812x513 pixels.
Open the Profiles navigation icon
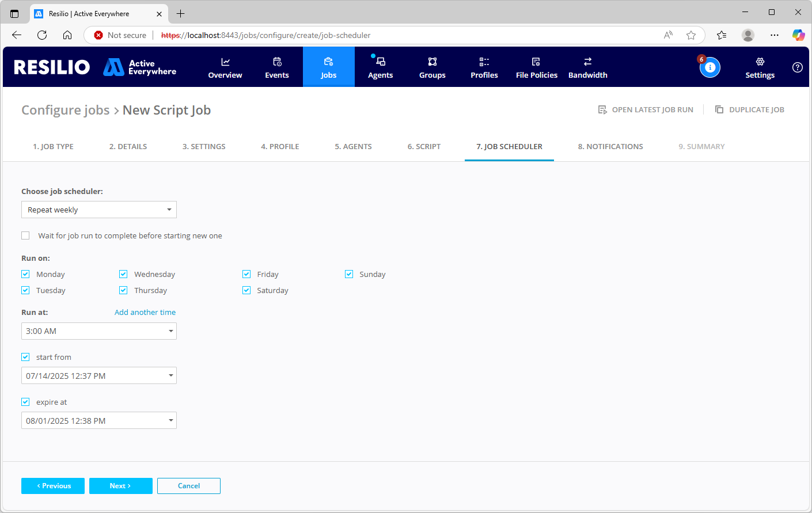[x=484, y=62]
